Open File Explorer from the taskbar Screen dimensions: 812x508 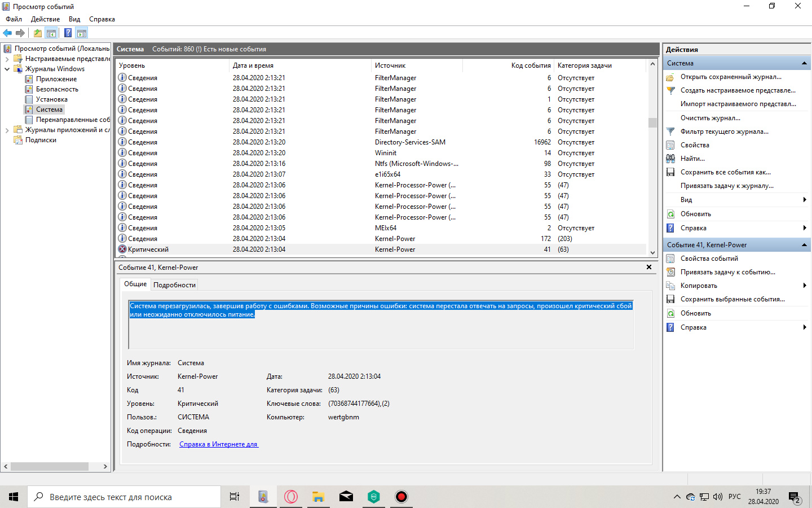pyautogui.click(x=319, y=497)
